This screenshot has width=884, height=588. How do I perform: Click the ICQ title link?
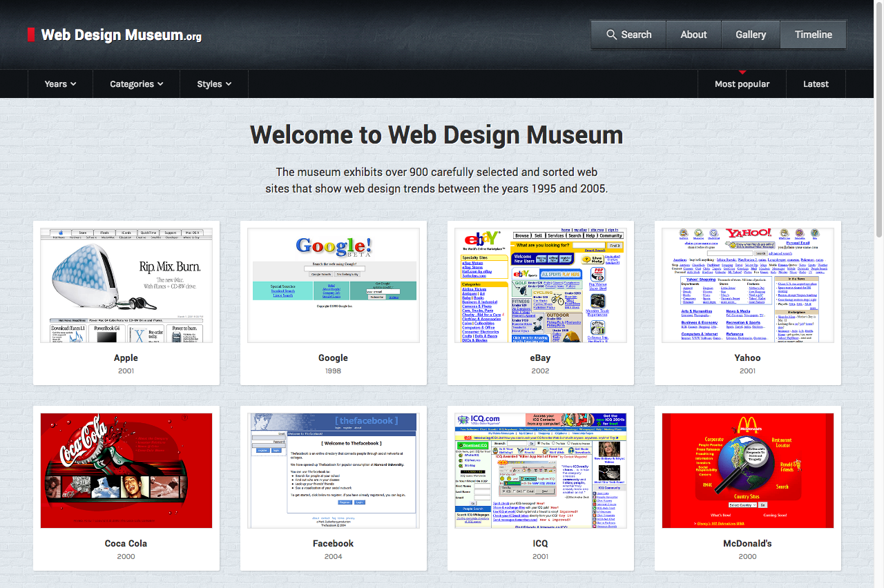[x=540, y=543]
